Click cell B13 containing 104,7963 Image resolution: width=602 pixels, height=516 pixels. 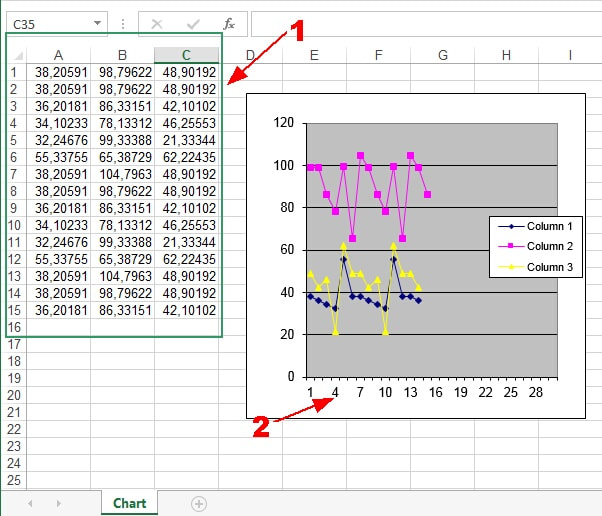[x=122, y=276]
